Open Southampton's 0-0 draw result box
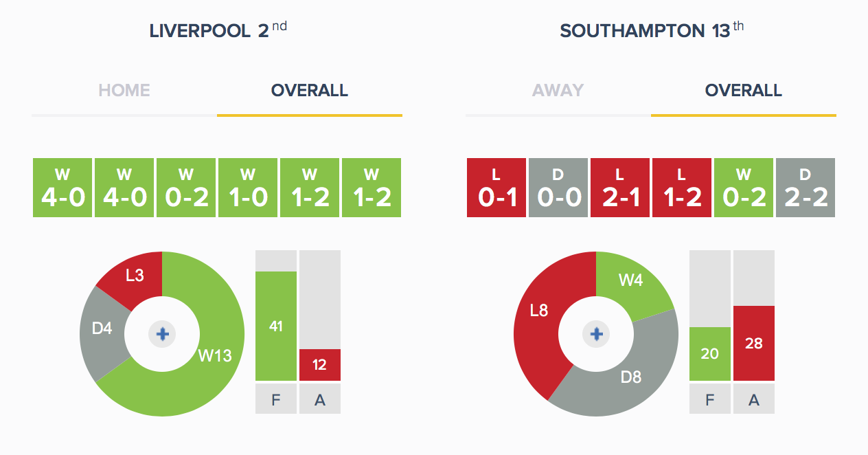868x455 pixels. [558, 188]
